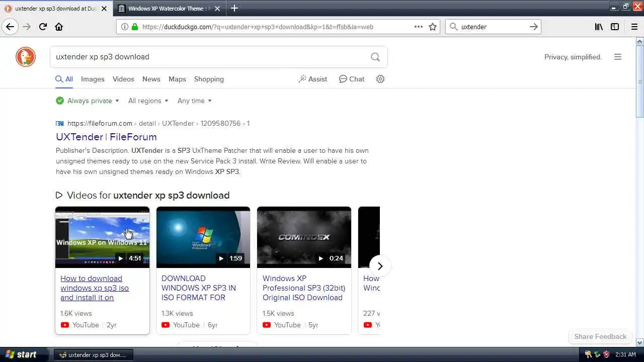Switch to Images results
The image size is (644, 362).
[93, 79]
